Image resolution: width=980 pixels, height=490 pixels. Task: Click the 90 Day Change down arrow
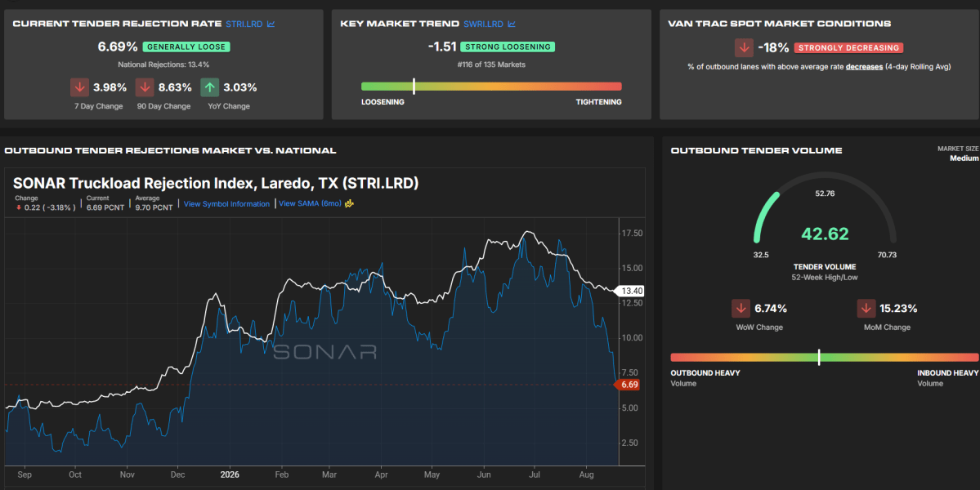145,87
